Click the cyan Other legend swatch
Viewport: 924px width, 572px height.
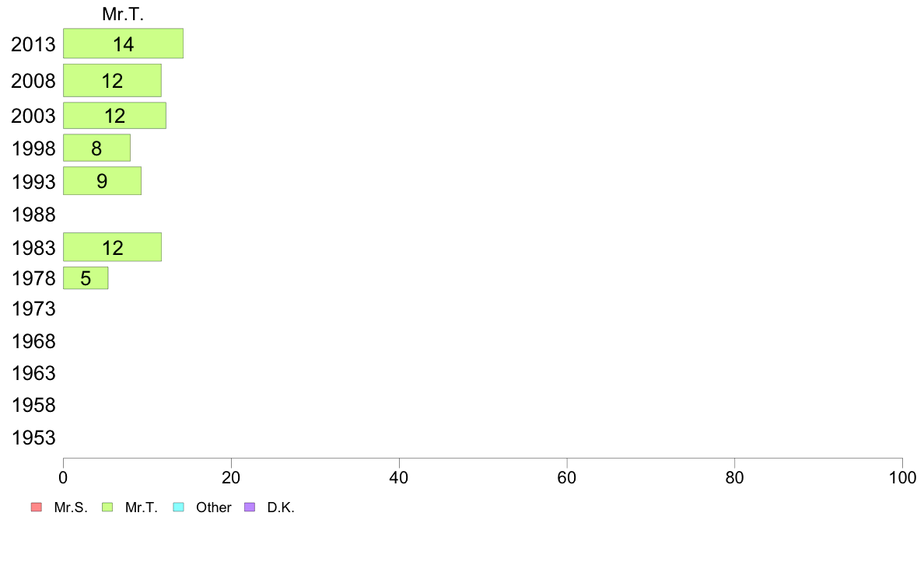click(x=179, y=507)
